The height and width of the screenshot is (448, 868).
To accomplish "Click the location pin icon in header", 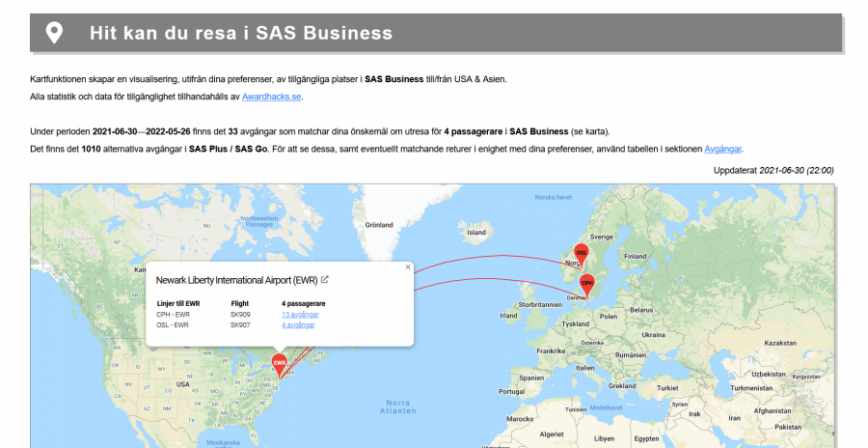I will click(55, 33).
